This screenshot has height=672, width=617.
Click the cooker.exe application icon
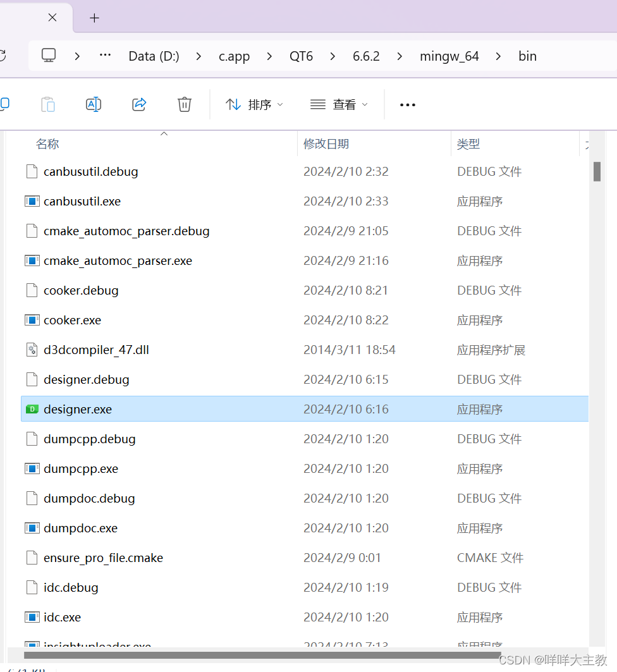pos(32,320)
